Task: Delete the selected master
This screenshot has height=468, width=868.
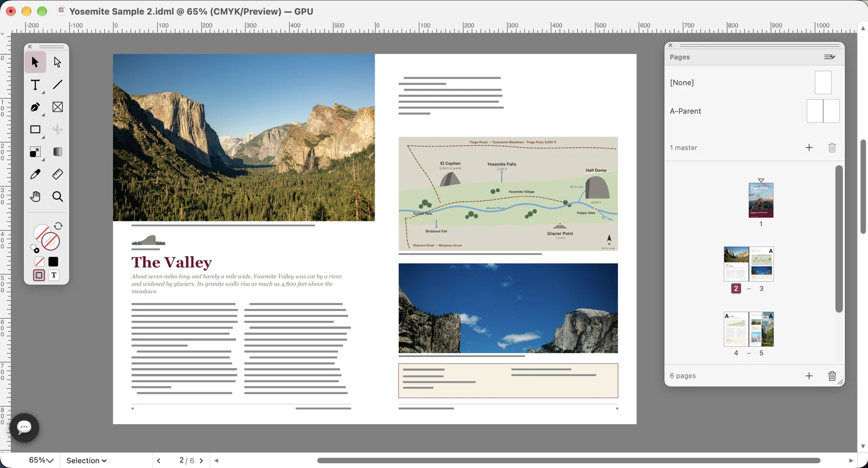Action: tap(832, 148)
